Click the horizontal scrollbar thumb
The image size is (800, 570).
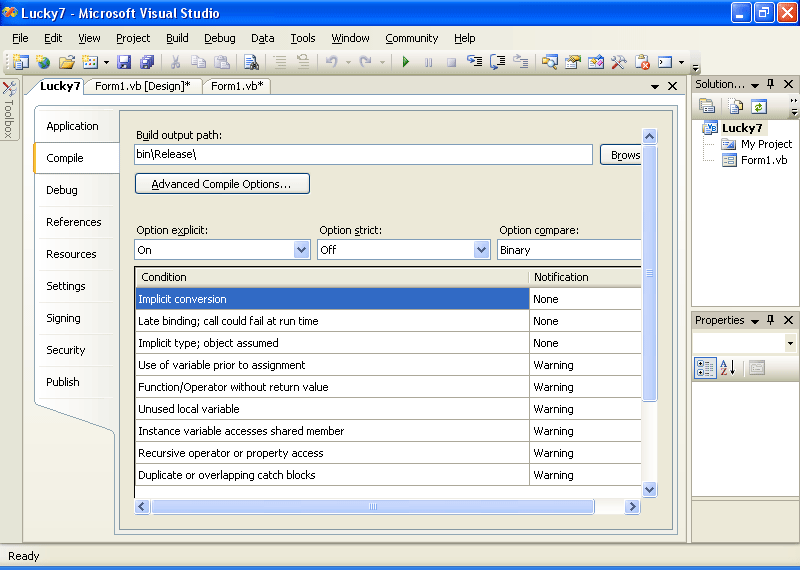[x=372, y=507]
